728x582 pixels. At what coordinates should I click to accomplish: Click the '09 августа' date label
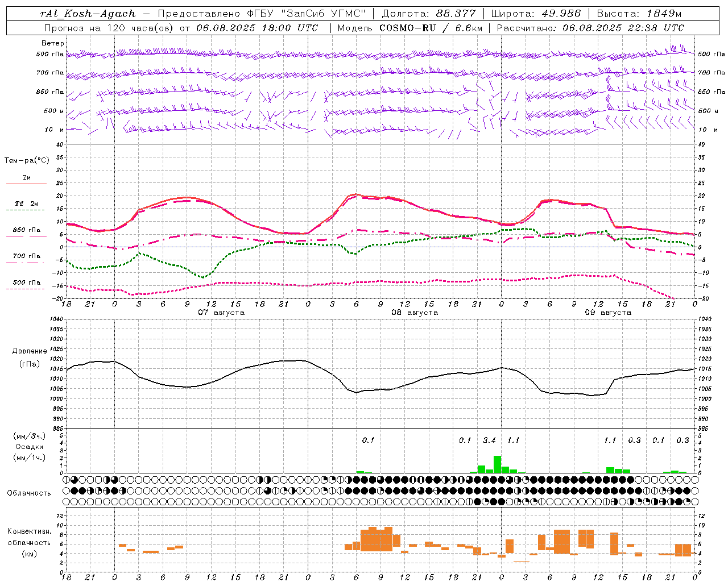click(608, 313)
